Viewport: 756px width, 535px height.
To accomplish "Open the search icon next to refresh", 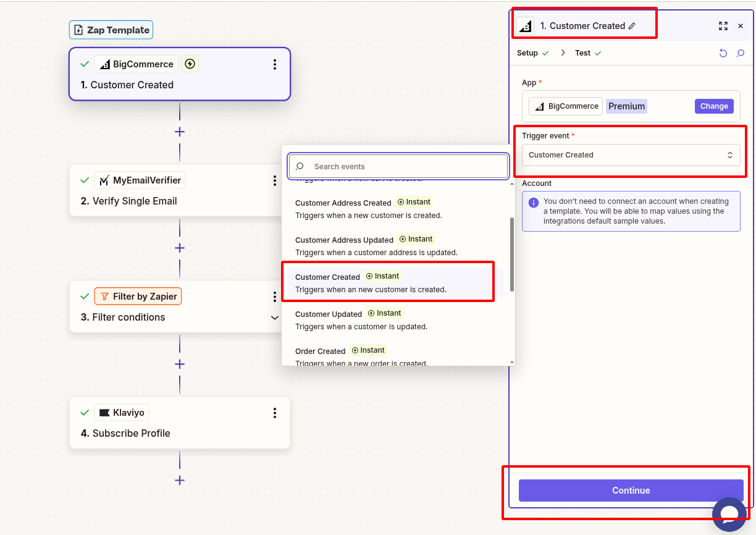I will (741, 53).
